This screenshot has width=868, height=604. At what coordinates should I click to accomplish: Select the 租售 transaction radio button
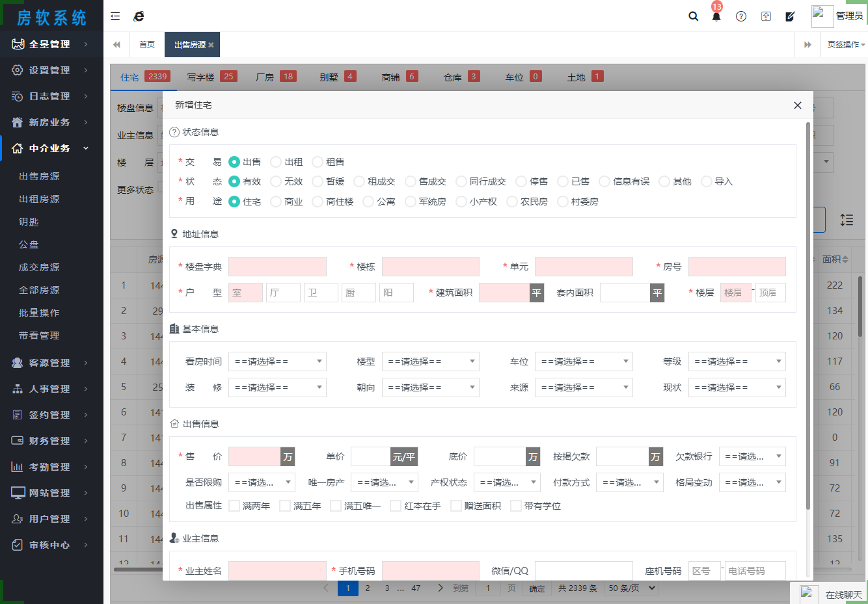(x=318, y=162)
